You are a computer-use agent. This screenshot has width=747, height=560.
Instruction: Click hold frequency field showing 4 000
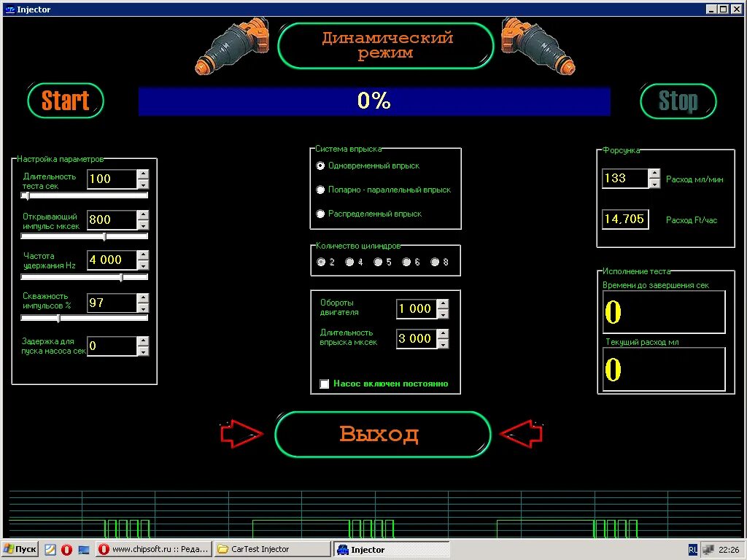click(112, 260)
